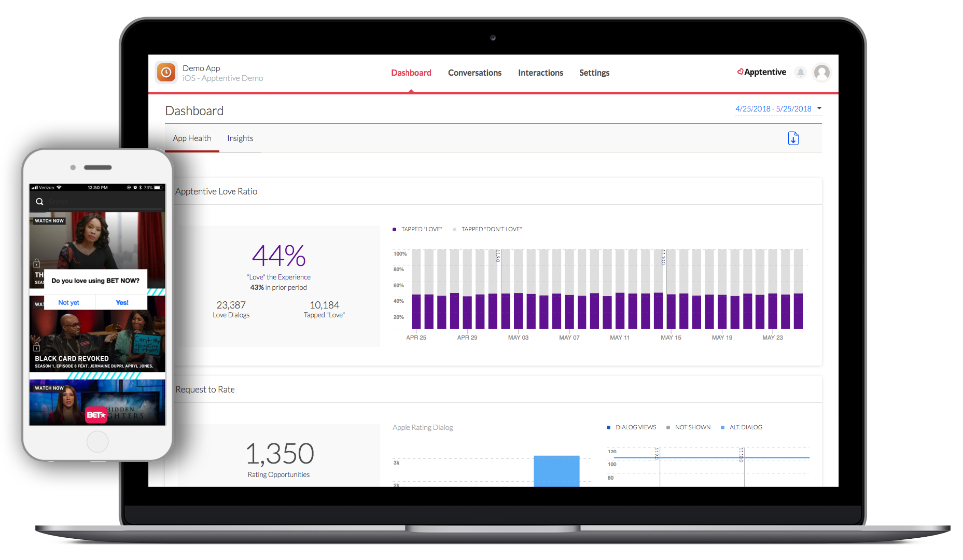The image size is (963, 560).
Task: Click the Apptentive logo
Action: click(x=762, y=72)
